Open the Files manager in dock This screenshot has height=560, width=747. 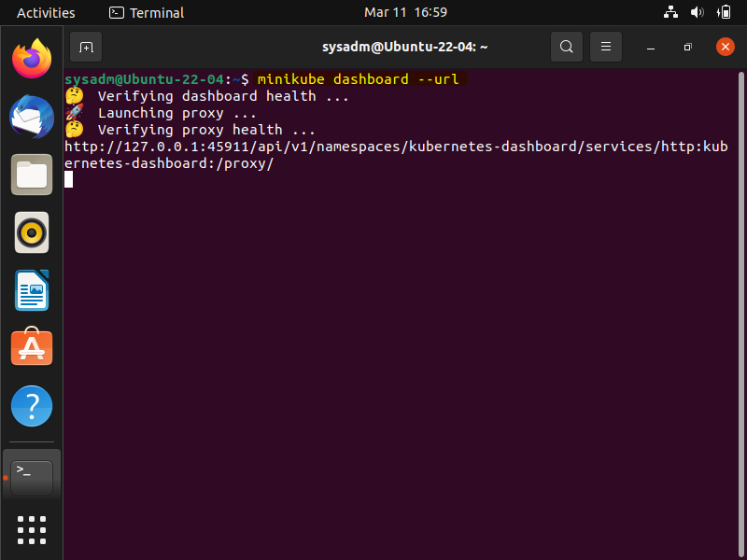(32, 175)
